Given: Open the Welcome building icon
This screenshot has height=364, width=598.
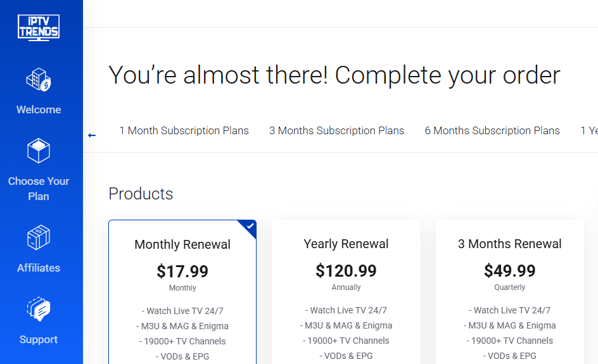Looking at the screenshot, I should [39, 79].
